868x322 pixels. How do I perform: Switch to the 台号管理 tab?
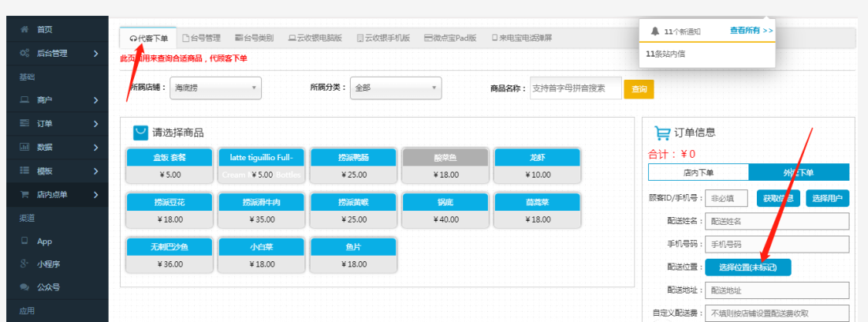(201, 38)
